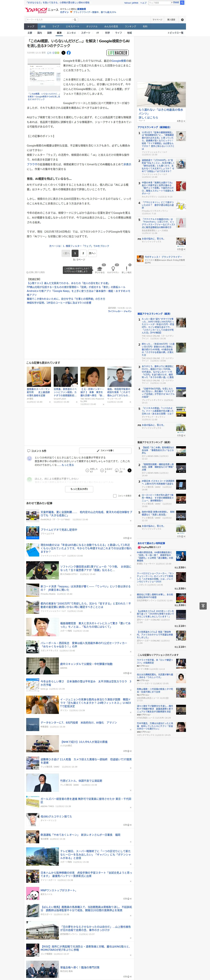Open underwear advertisement image
The height and width of the screenshot is (980, 210).
click(162, 95)
